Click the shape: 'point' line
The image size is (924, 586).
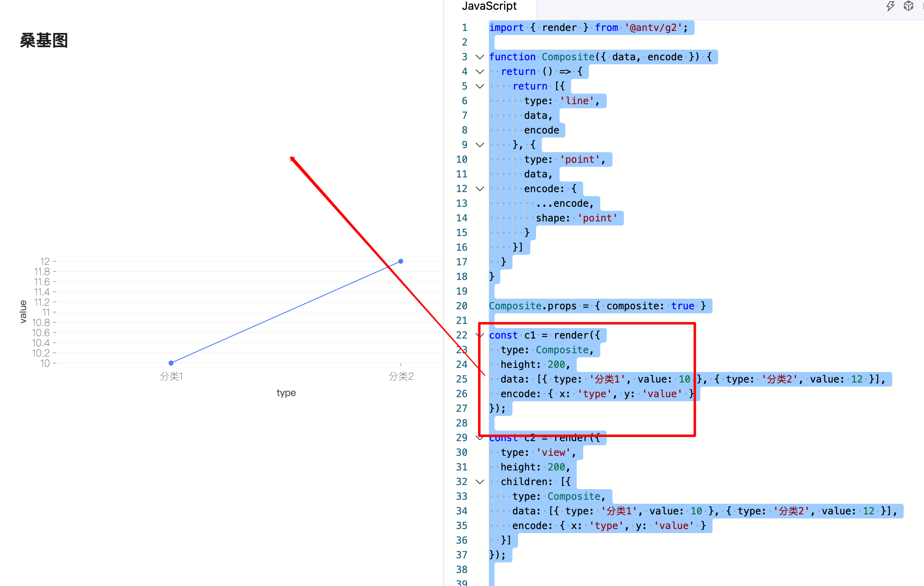(x=577, y=218)
